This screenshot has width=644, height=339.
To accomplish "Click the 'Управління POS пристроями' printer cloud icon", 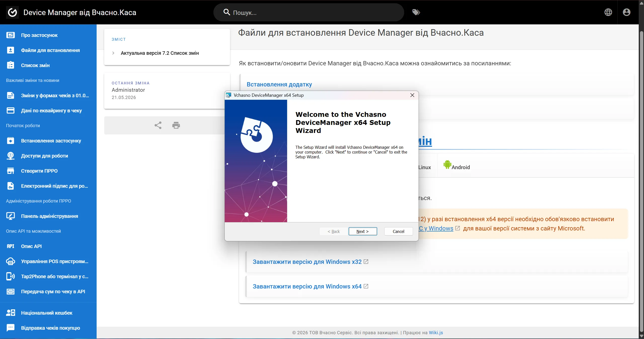I will pyautogui.click(x=11, y=261).
